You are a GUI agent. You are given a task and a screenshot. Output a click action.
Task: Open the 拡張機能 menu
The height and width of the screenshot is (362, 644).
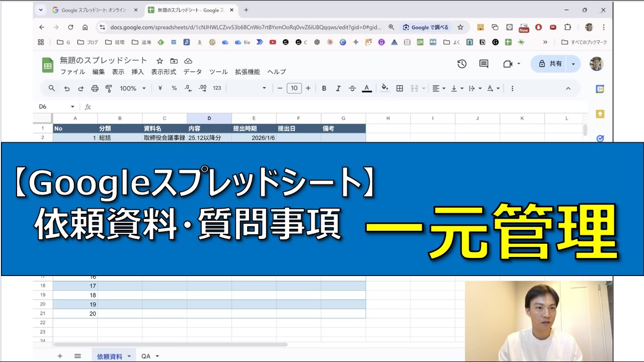pos(248,72)
